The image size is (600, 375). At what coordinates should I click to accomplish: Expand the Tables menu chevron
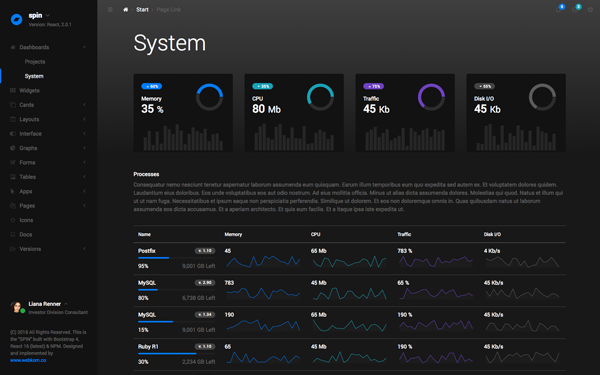tap(84, 177)
